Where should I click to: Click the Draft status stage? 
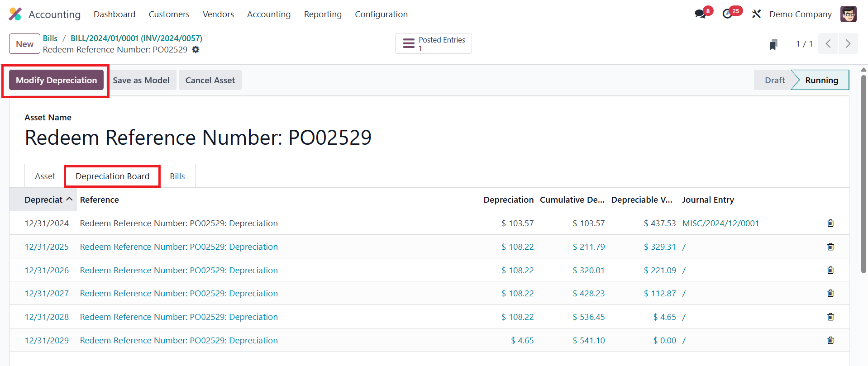(774, 81)
